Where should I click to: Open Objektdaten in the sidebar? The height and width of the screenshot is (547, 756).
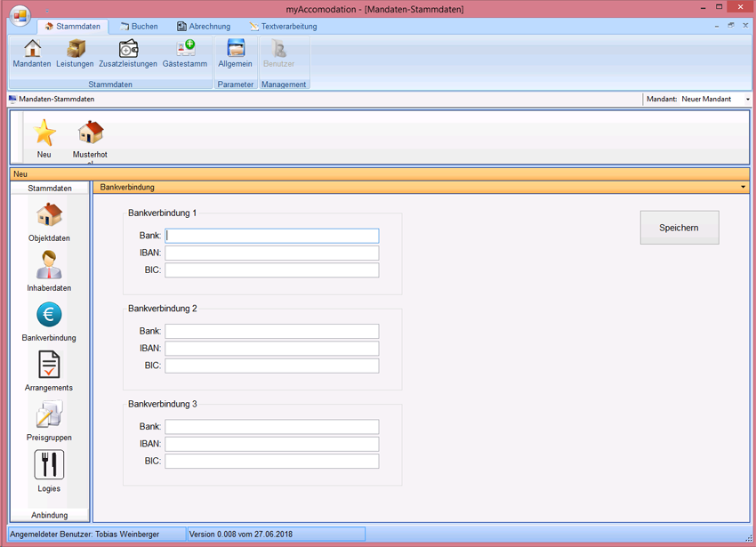49,221
